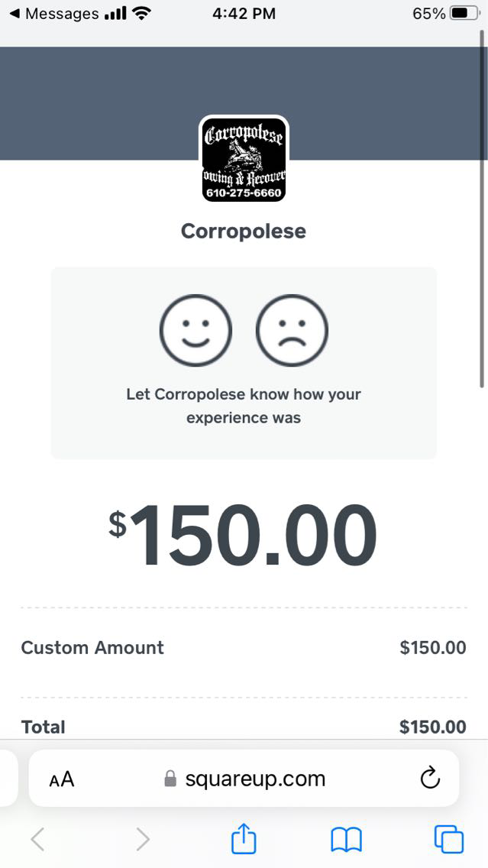
Task: Select the Custom Amount line item
Action: point(92,647)
